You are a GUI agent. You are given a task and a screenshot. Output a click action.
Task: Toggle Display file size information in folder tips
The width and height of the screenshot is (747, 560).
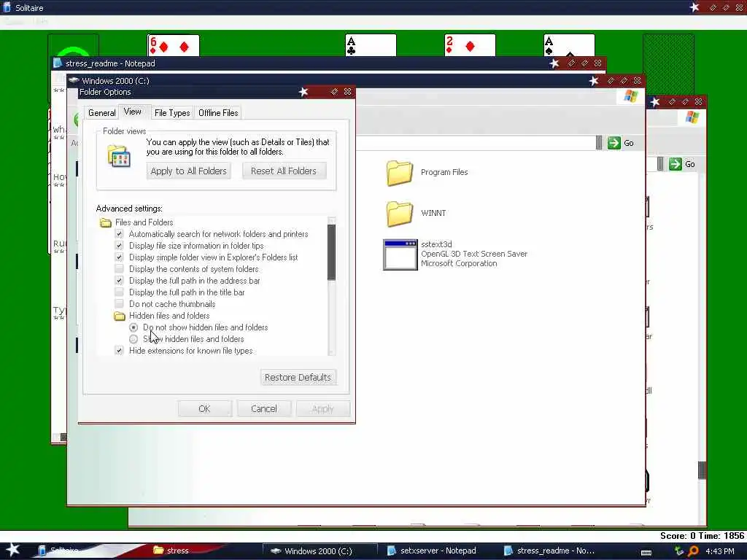pyautogui.click(x=119, y=246)
